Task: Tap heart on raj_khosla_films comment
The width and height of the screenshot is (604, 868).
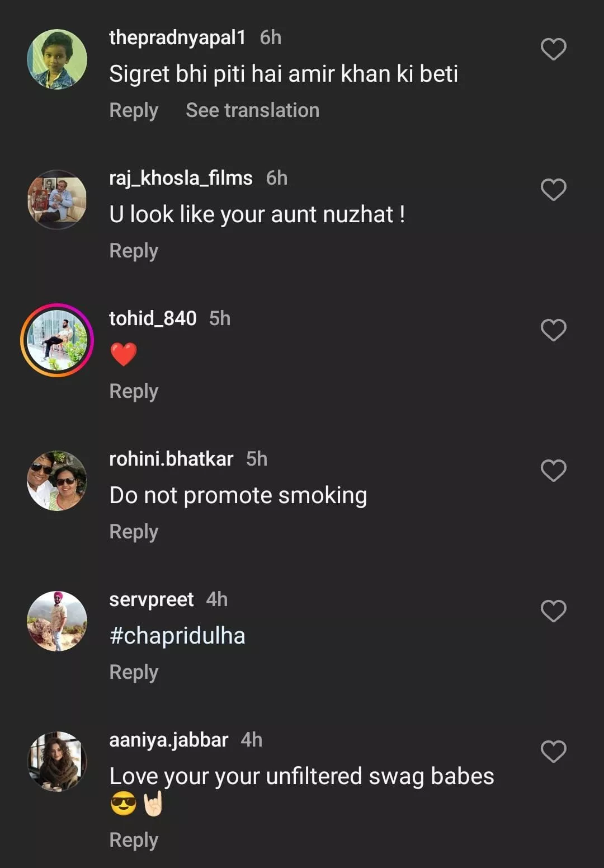Action: (553, 190)
